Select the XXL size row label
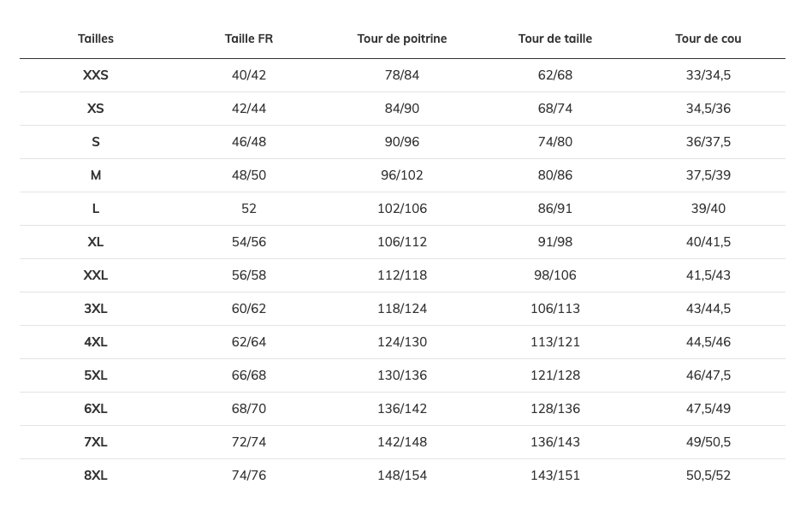812x508 pixels. point(96,275)
